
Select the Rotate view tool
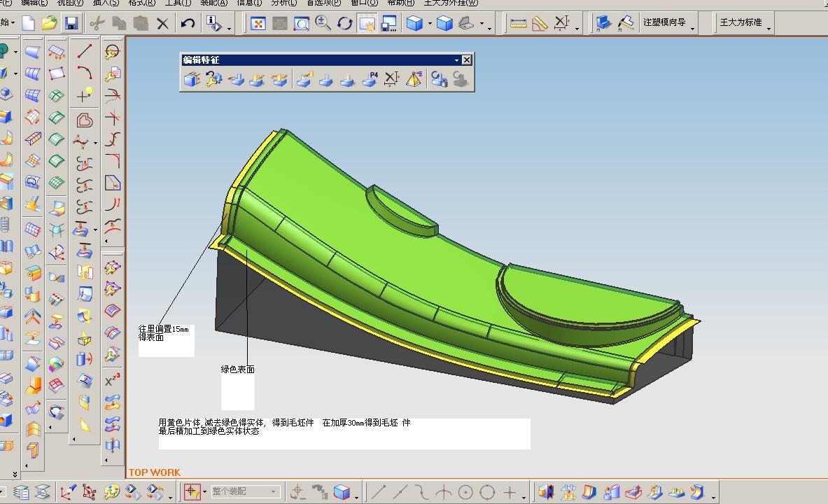pos(344,24)
